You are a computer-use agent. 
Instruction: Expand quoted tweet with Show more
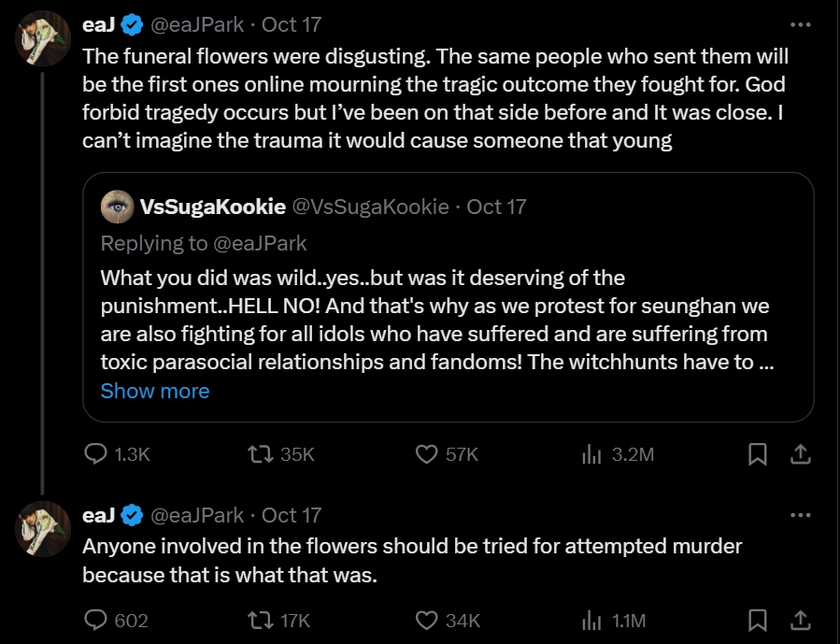[x=155, y=391]
